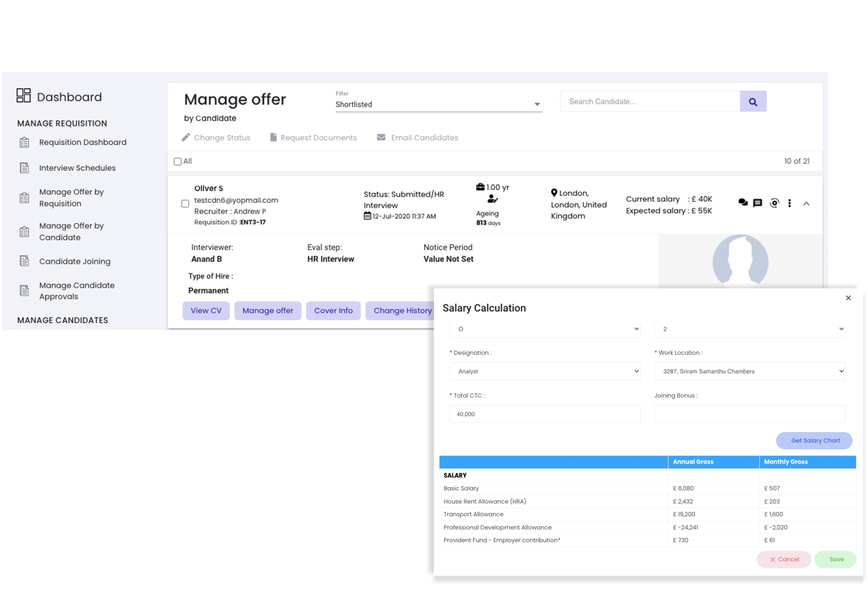Open the dropdown showing value 2

tap(750, 329)
